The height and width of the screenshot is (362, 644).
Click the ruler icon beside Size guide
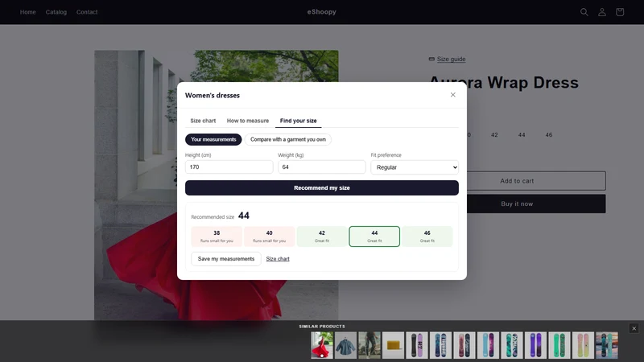[431, 59]
